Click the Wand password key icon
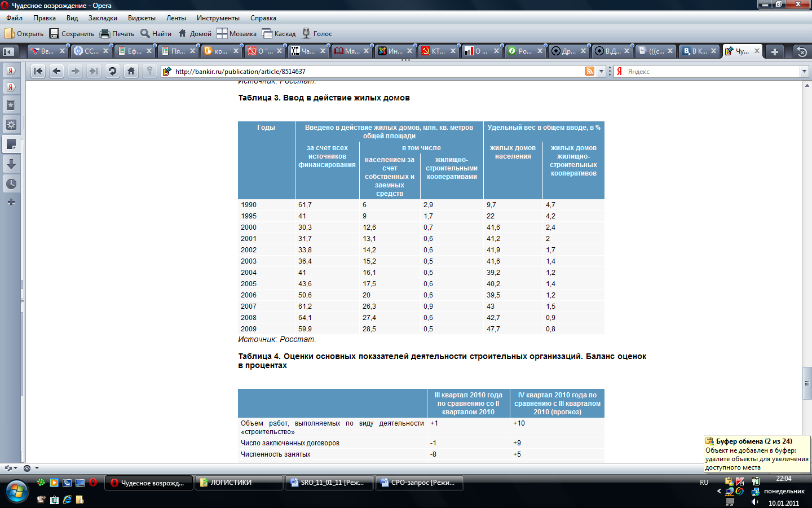 [x=149, y=71]
